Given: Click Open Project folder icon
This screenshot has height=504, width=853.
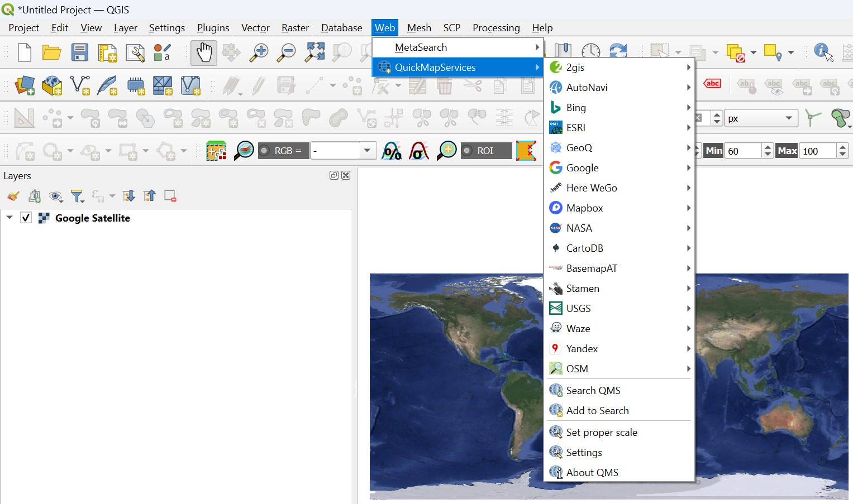Looking at the screenshot, I should [51, 52].
